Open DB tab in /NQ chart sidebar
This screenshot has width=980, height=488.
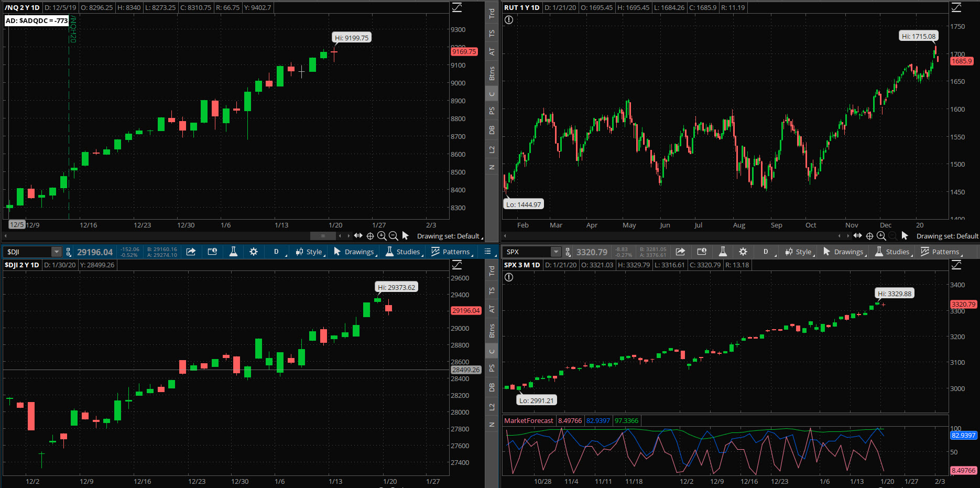(492, 130)
